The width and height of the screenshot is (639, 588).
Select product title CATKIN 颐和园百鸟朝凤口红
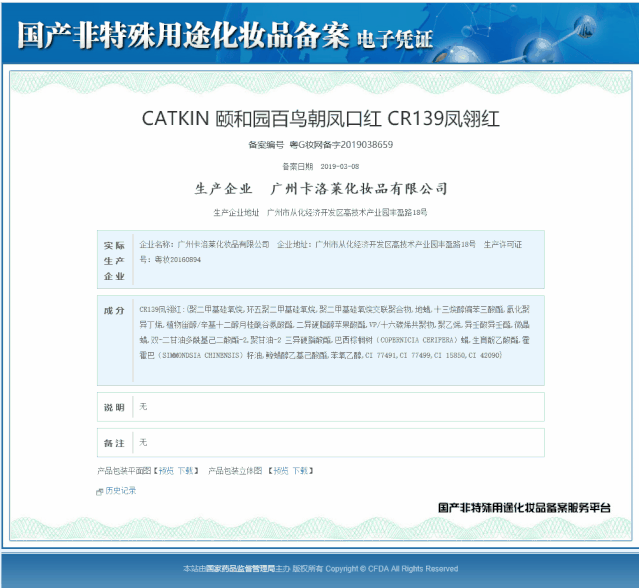coord(320,119)
